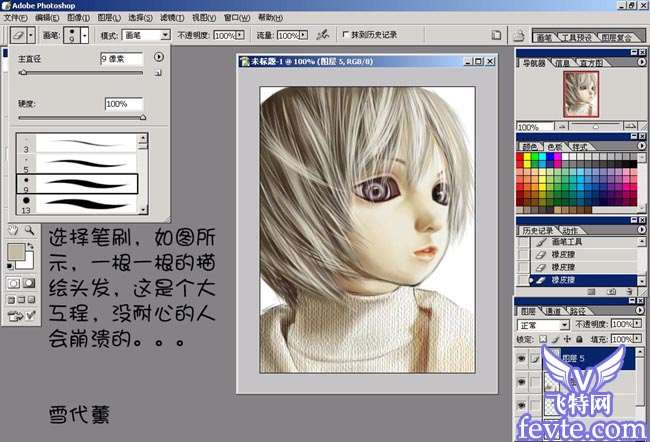Select the Zoom magnifier tool
Screen dimensions: 650x442
[29, 231]
